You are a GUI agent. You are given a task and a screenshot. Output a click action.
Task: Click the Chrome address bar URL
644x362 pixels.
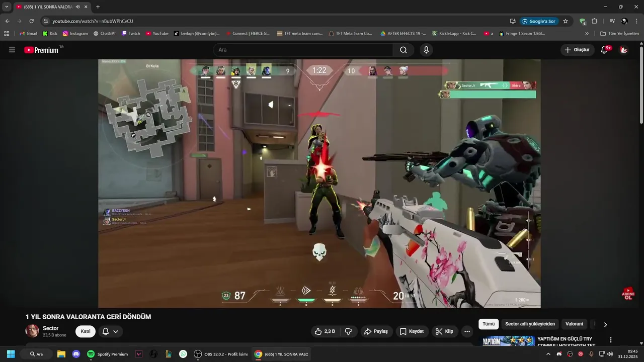click(93, 21)
